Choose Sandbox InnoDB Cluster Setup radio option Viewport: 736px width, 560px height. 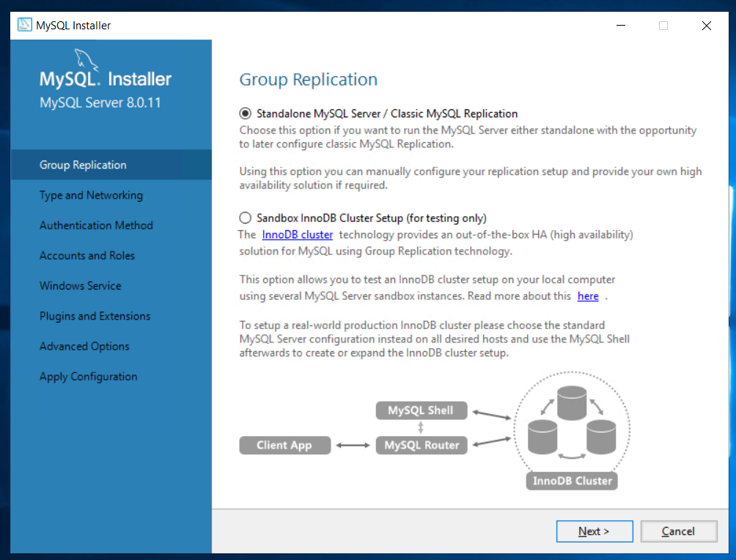point(245,218)
